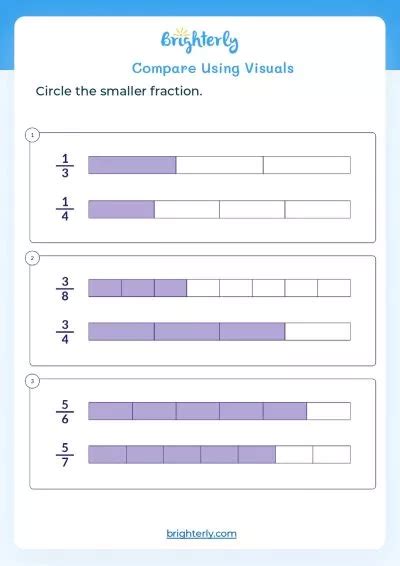Image resolution: width=400 pixels, height=566 pixels.
Task: Click the question 3 number circle
Action: click(32, 381)
